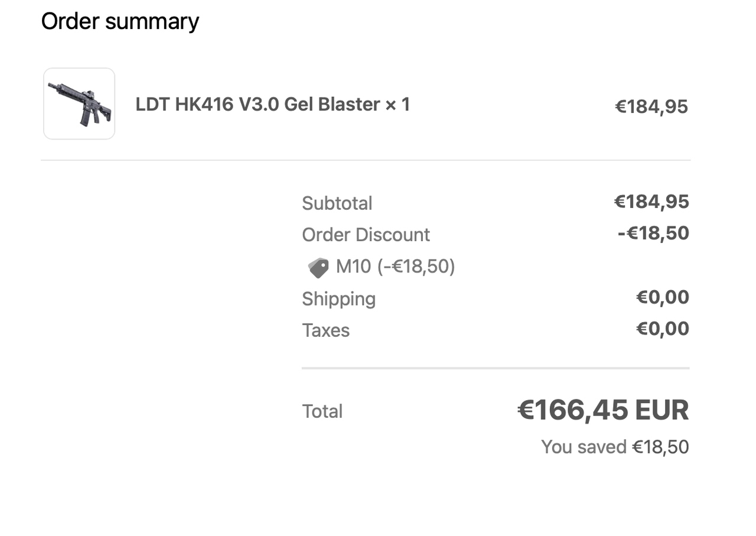Click the Subtotal amount €184,95
This screenshot has height=536, width=756.
pyautogui.click(x=651, y=202)
